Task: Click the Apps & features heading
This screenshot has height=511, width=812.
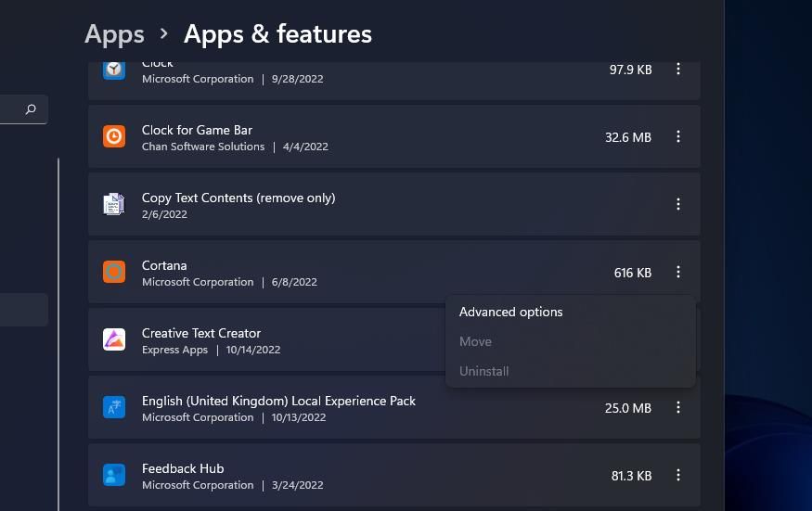Action: (277, 34)
